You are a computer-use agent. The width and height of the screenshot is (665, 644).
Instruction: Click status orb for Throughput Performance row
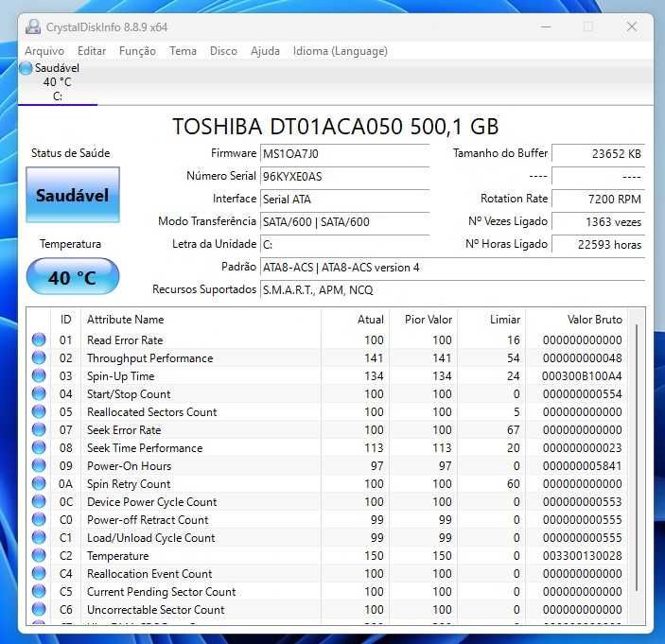(39, 357)
